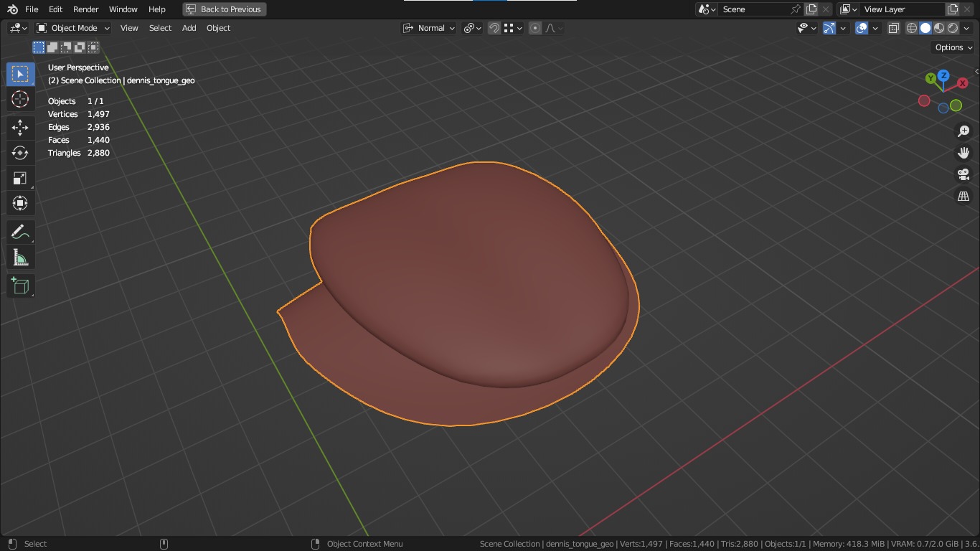Open the viewport View menu

pos(129,28)
